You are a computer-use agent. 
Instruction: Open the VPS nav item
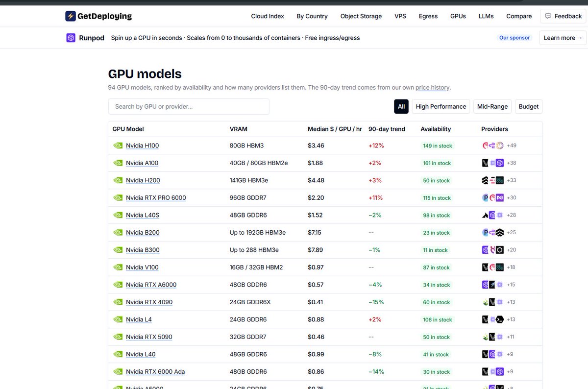(x=400, y=16)
